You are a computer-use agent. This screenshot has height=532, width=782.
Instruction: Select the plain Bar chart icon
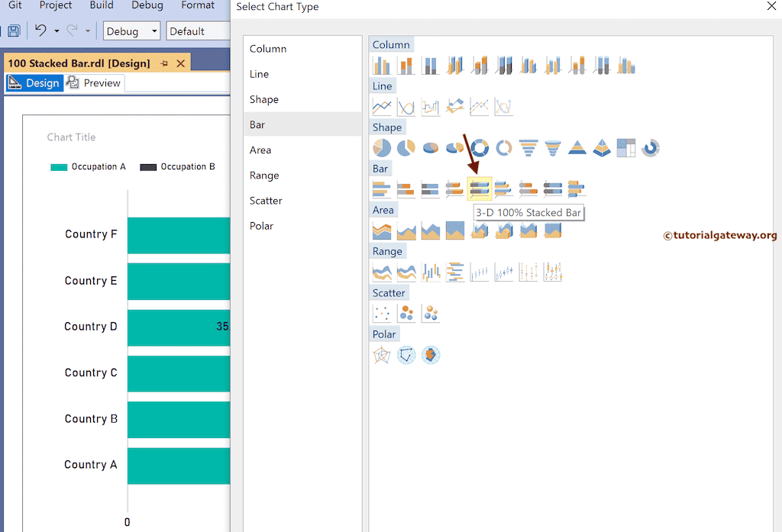coord(382,189)
